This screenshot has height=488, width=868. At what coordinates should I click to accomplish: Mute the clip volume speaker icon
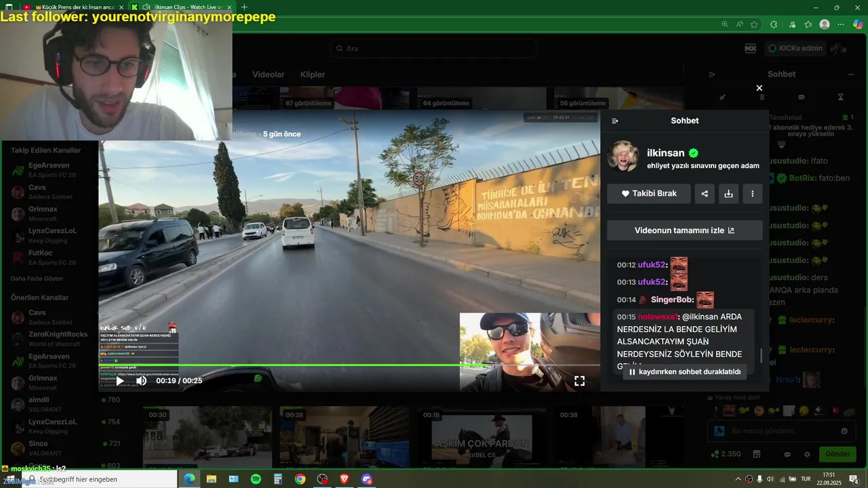pos(141,381)
